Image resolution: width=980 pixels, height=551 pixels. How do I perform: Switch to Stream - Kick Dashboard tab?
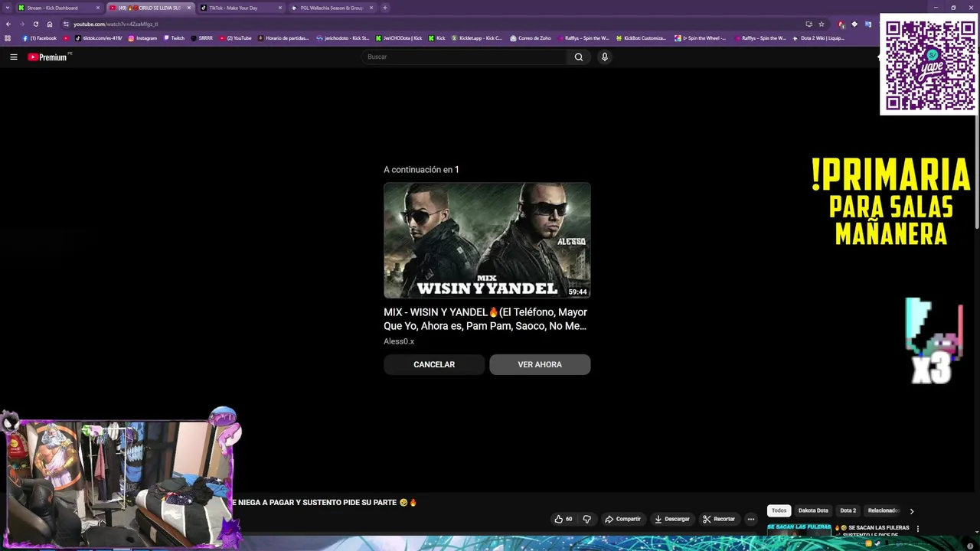tap(60, 8)
